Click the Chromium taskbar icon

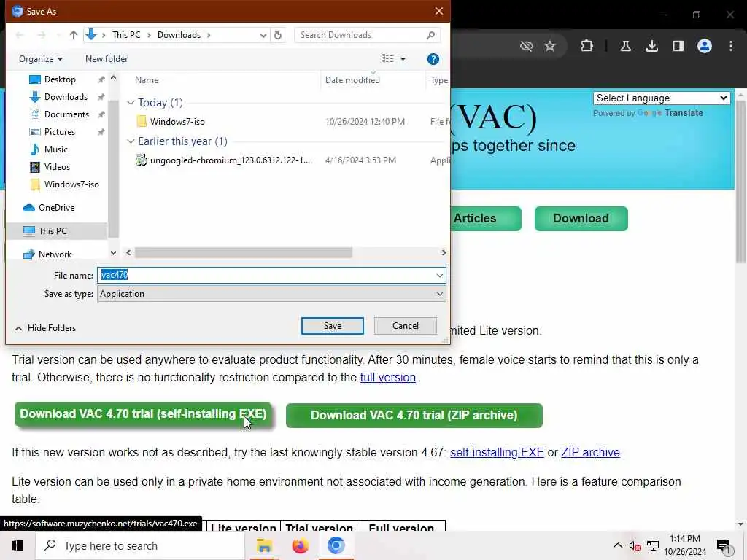(336, 545)
